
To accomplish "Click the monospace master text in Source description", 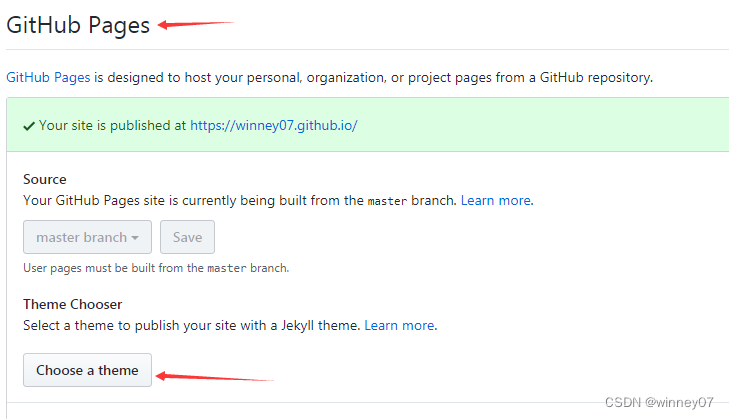I will 387,201.
